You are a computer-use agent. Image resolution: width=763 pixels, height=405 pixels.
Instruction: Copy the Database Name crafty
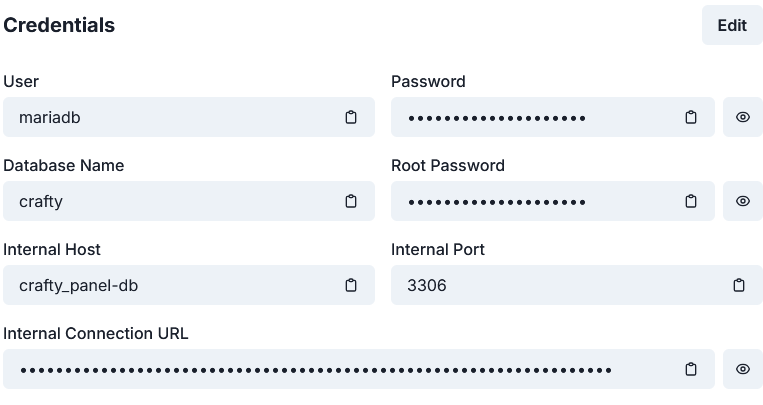click(x=351, y=201)
